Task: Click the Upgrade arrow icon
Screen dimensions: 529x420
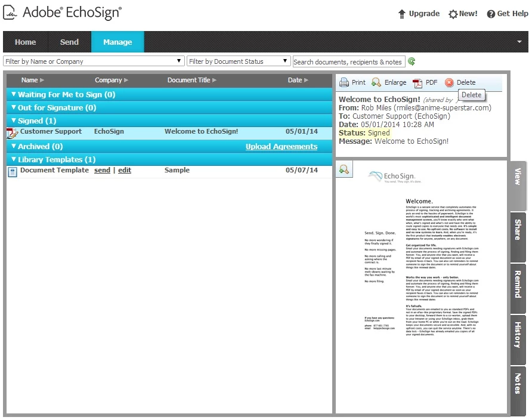Action: [401, 14]
